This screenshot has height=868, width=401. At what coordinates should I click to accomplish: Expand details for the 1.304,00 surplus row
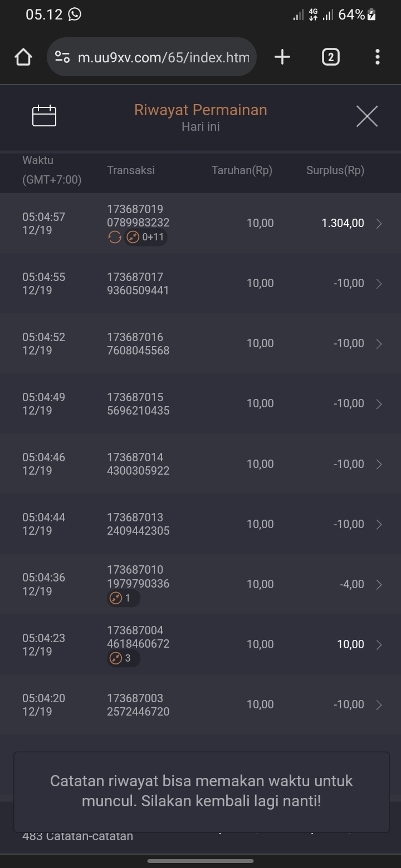point(379,224)
